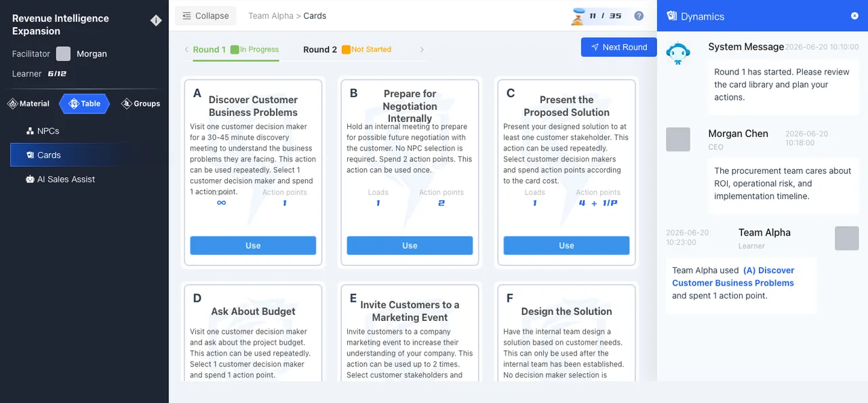868x403 pixels.
Task: Click the diamond info icon beside project title
Action: coord(156,21)
